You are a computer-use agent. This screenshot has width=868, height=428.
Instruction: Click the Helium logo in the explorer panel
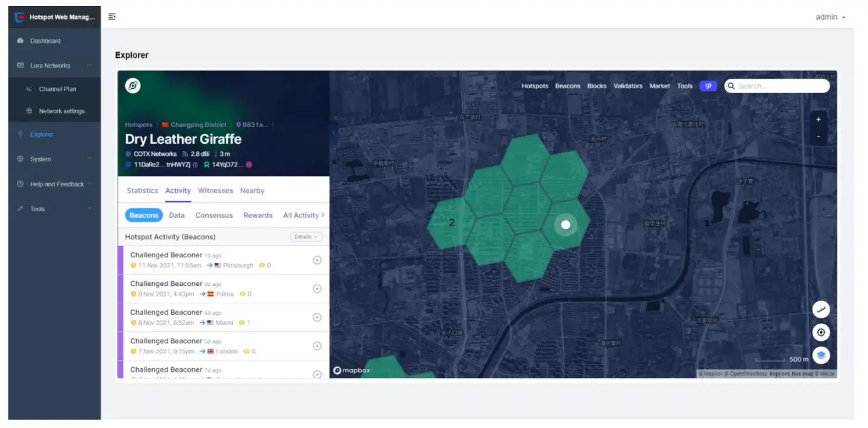click(132, 86)
